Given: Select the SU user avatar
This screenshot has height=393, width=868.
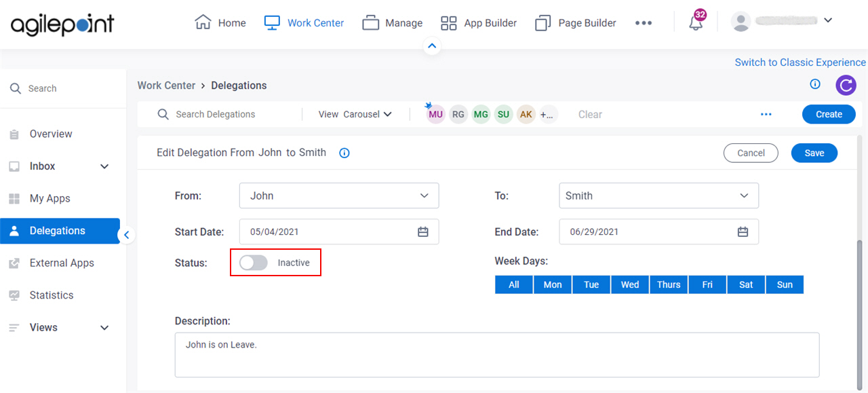Looking at the screenshot, I should [x=503, y=114].
